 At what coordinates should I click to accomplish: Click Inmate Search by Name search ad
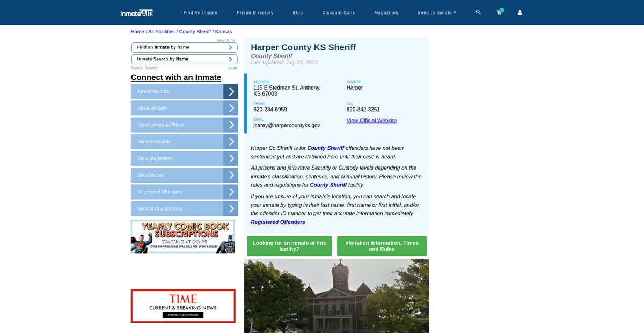pyautogui.click(x=184, y=59)
